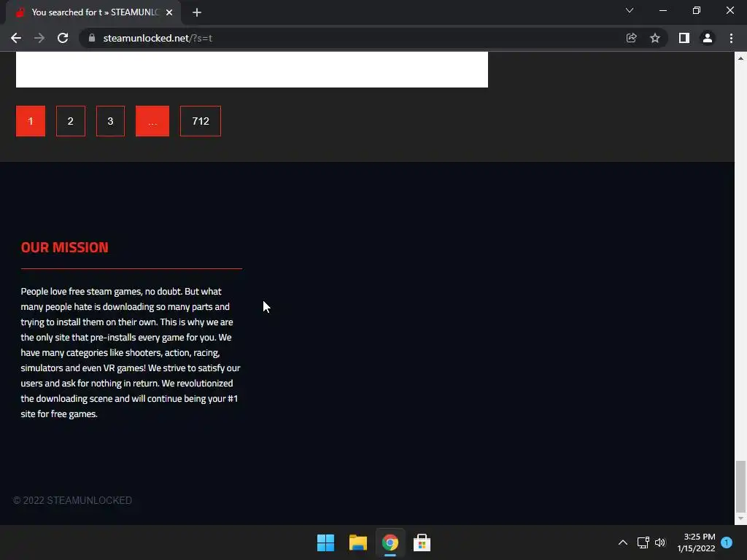Click the browser forward arrow
The image size is (747, 560).
point(39,38)
